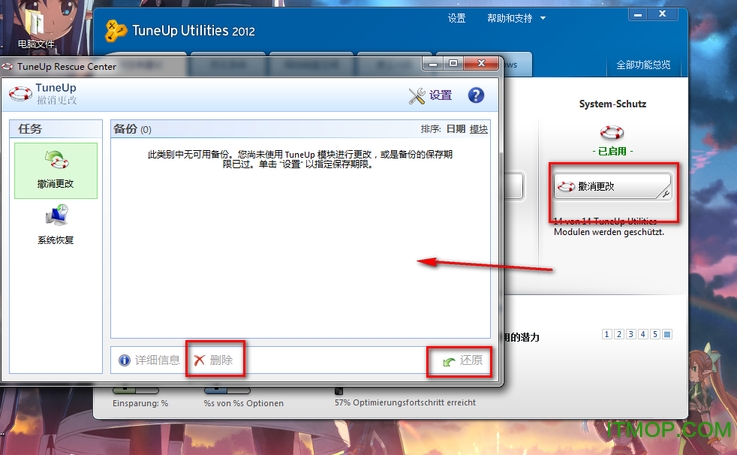Image resolution: width=737 pixels, height=455 pixels.
Task: Close the TuneUp Utilities 2012 window
Action: click(662, 14)
